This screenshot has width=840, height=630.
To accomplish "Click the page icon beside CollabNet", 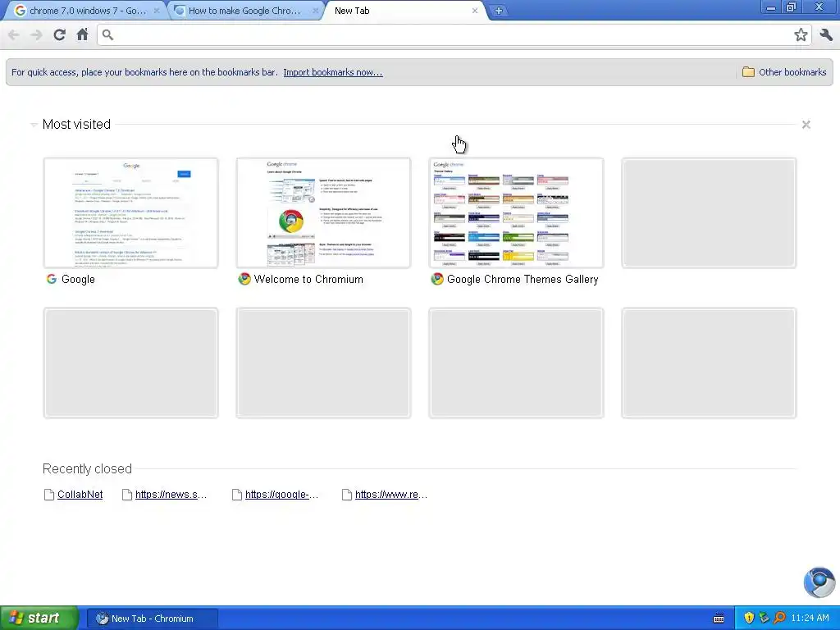I will click(48, 495).
